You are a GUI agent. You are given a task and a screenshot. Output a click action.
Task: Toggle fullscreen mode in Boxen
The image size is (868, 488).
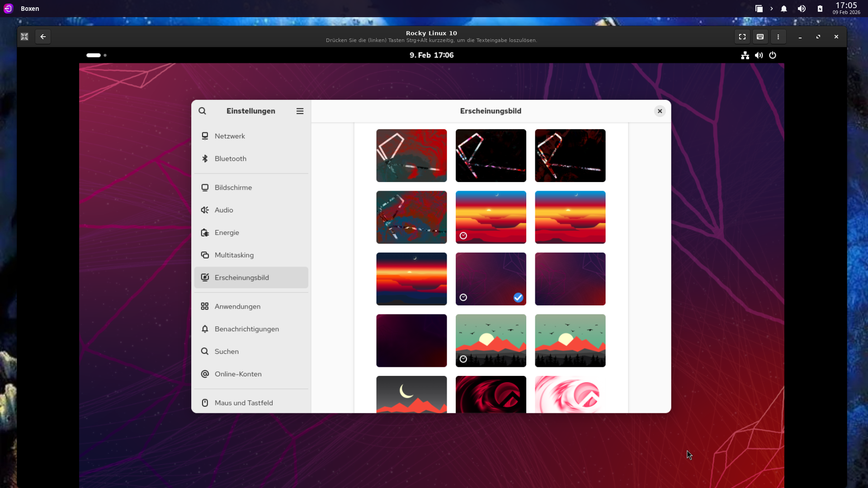(742, 37)
